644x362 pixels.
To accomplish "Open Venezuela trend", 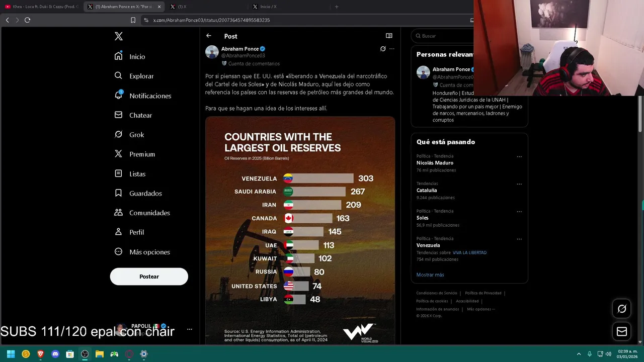I will (x=428, y=245).
